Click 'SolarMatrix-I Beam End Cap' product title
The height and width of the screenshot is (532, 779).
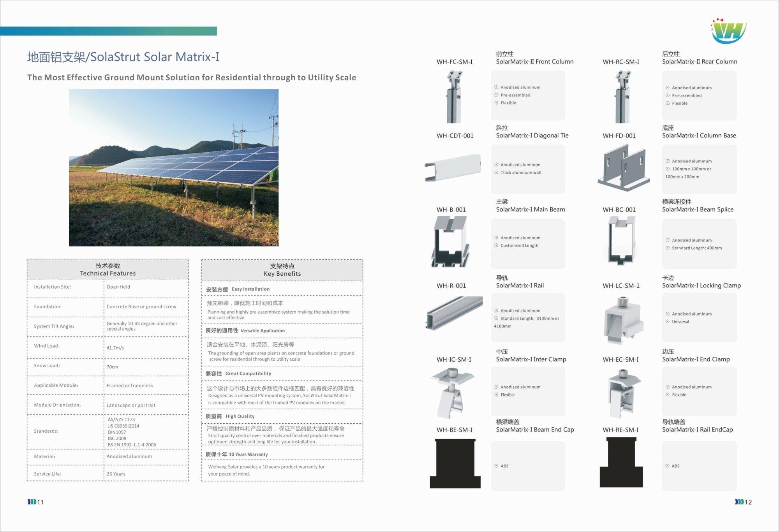[535, 430]
